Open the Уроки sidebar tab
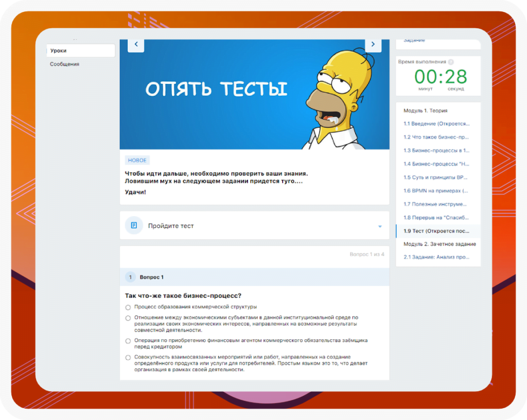Screen dimensions: 527x420 point(81,51)
